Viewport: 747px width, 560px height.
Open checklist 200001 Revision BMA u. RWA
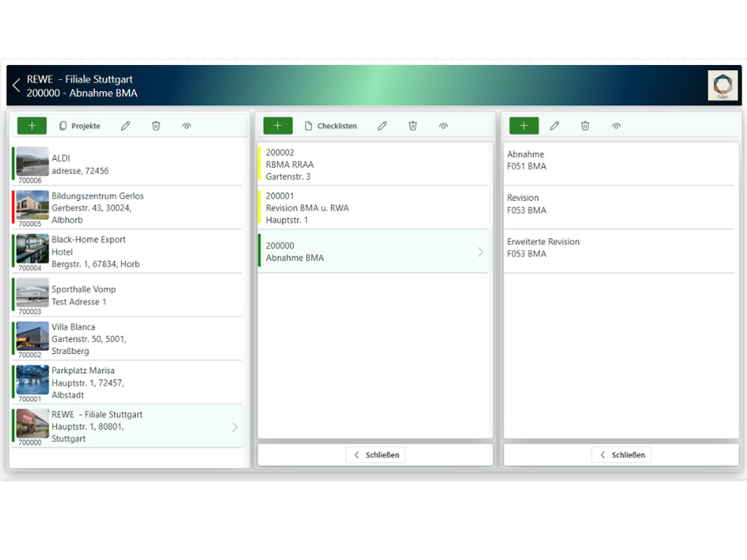click(373, 208)
